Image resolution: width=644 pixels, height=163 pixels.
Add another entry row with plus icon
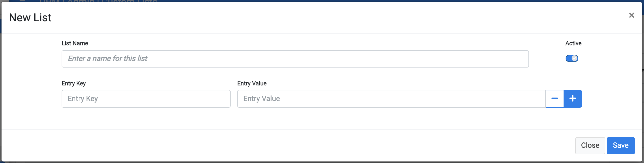tap(573, 99)
